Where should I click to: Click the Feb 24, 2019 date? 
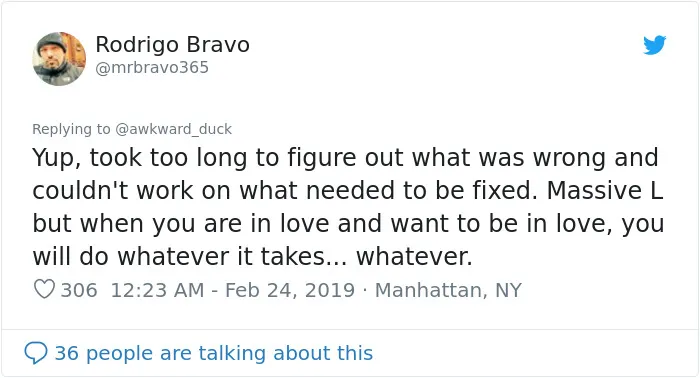pyautogui.click(x=290, y=290)
